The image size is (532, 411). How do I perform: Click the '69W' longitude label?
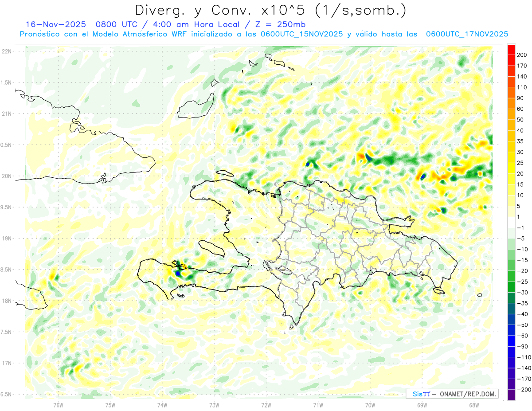coord(422,405)
